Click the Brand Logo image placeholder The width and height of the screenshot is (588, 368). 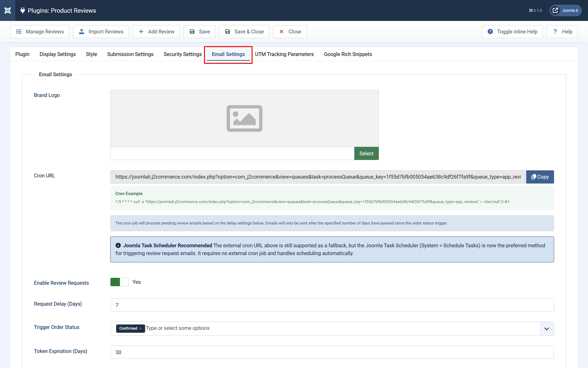click(245, 119)
